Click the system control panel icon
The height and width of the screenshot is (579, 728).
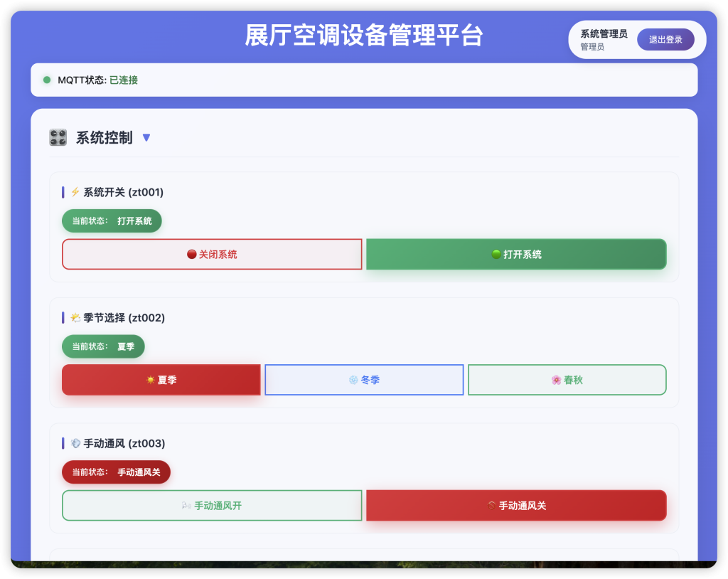click(58, 137)
